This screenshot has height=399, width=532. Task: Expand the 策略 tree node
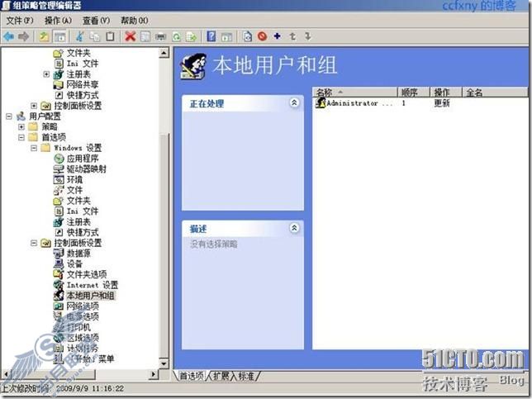pos(21,127)
